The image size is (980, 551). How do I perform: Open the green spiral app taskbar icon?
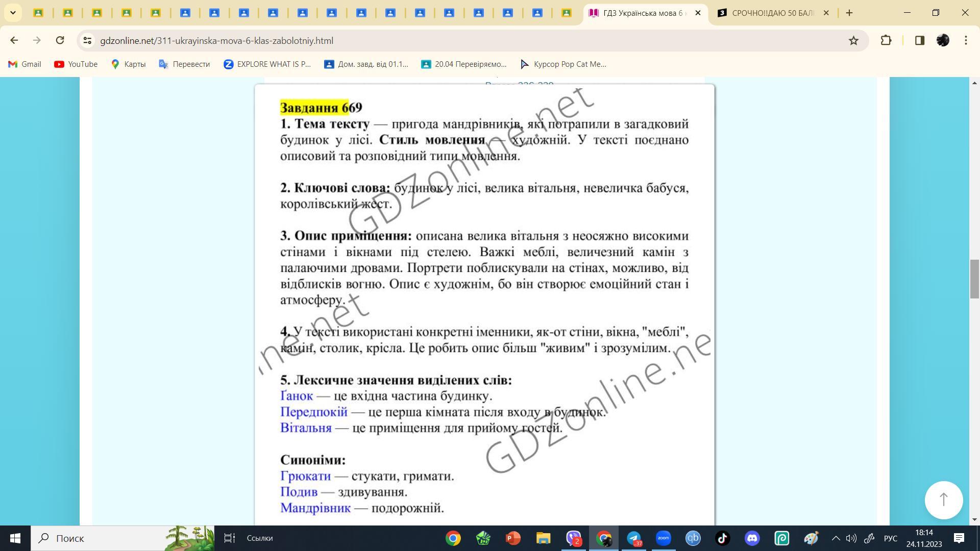782,538
